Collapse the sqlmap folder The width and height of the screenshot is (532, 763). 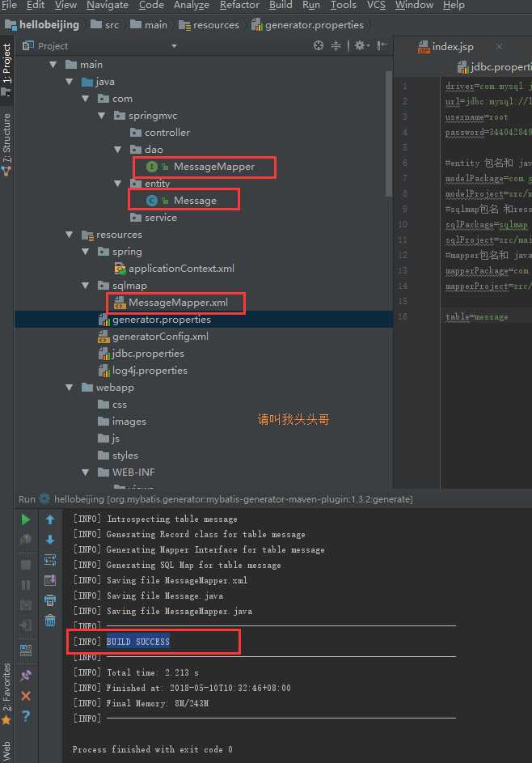coord(86,286)
